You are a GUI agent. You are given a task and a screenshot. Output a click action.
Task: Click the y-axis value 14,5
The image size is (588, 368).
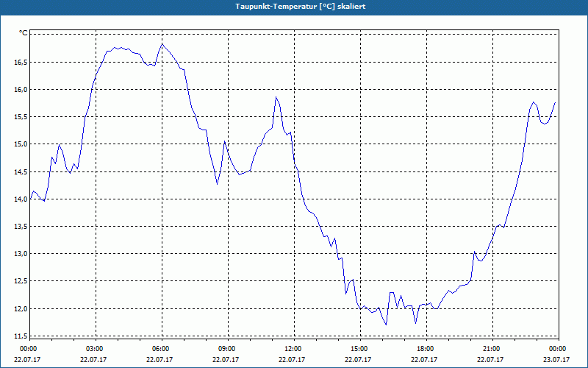pyautogui.click(x=21, y=171)
